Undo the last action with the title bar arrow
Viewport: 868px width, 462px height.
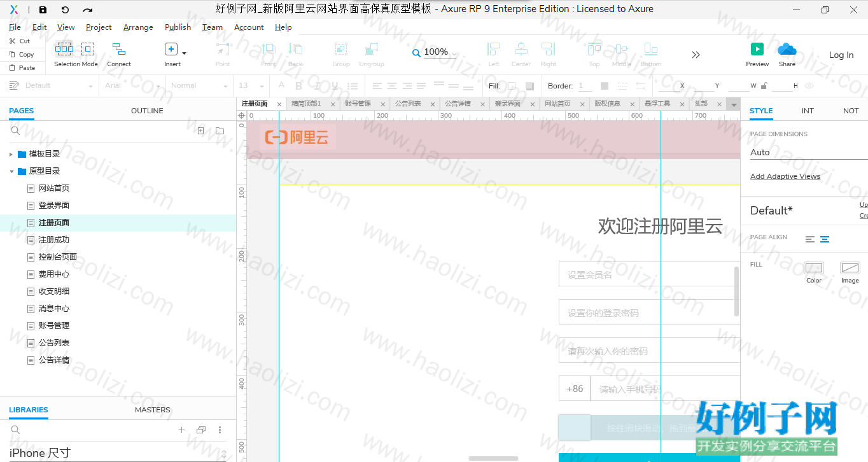tap(65, 10)
